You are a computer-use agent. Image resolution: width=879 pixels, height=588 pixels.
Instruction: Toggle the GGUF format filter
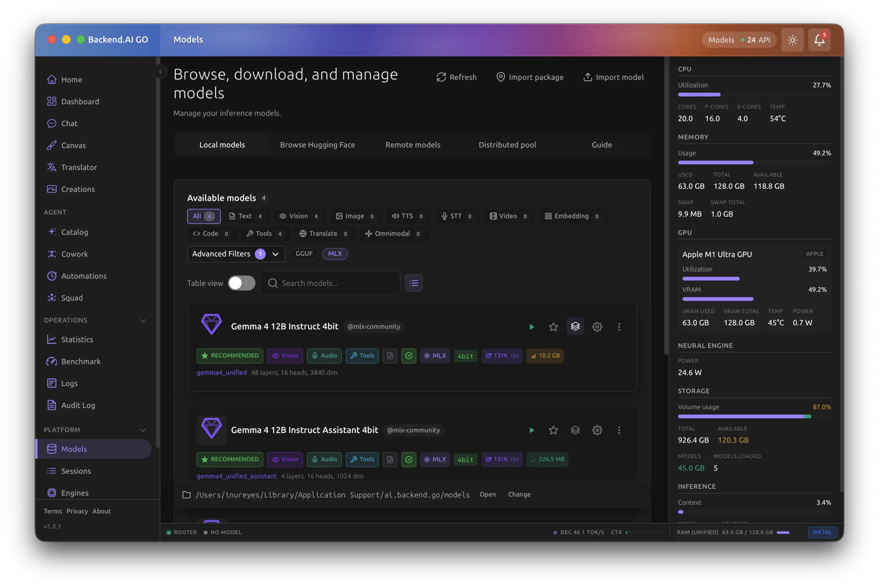point(304,254)
